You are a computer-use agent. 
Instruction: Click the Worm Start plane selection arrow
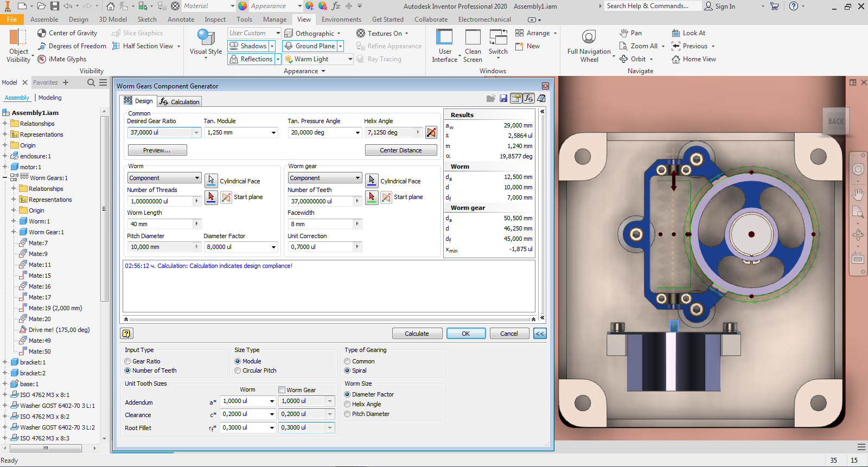[211, 197]
